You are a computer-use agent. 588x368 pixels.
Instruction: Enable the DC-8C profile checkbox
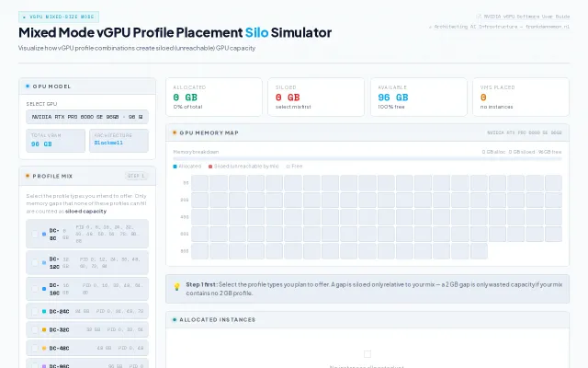35,234
